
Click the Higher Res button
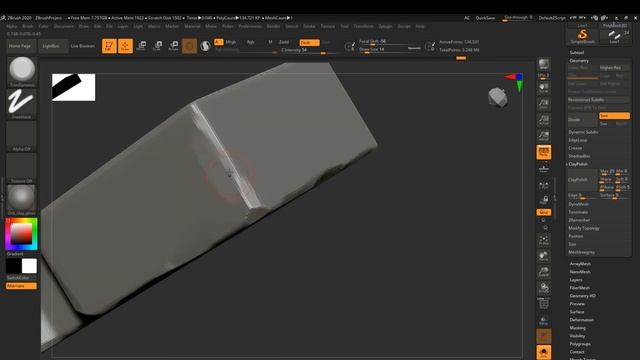(614, 68)
